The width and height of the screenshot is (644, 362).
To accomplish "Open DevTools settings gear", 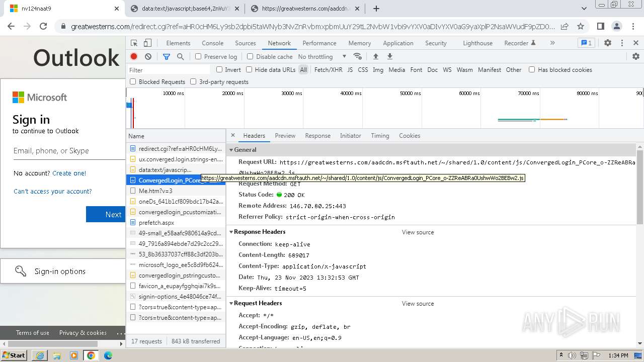I will tap(608, 43).
